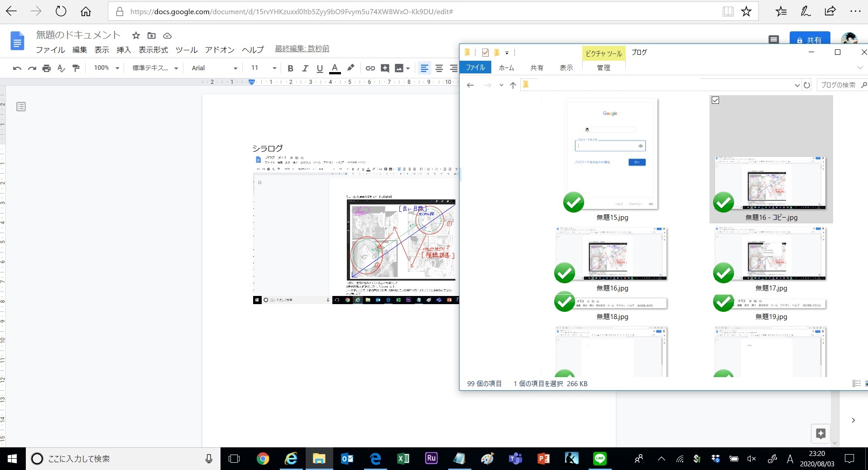Viewport: 868px width, 470px height.
Task: Go up one folder in Explorer
Action: 513,85
